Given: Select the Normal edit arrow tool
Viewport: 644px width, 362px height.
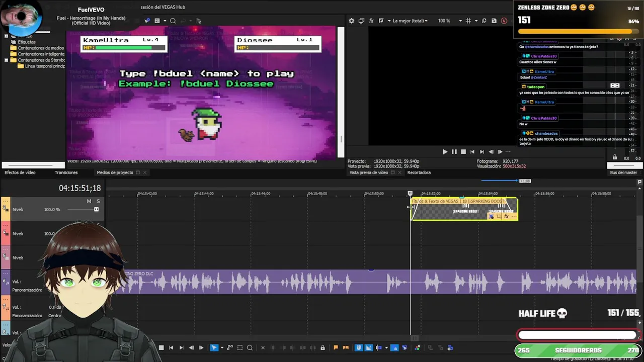Looking at the screenshot, I should [214, 347].
